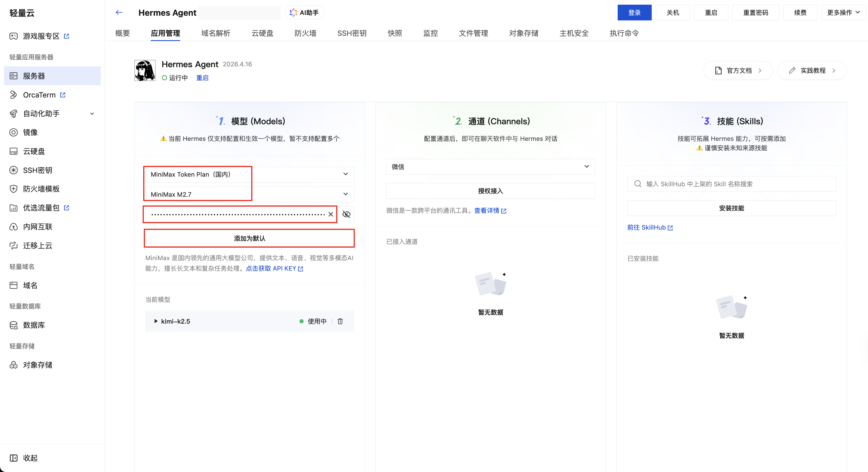This screenshot has height=472, width=868.
Task: Open 实践教程 tutorial
Action: pos(812,70)
